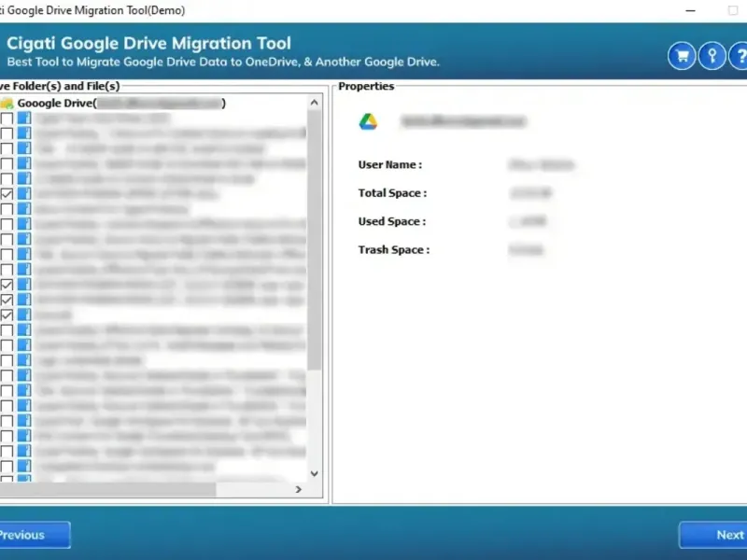Click the horizontal scrollbar thumb under file list
This screenshot has width=747, height=560.
coord(107,489)
